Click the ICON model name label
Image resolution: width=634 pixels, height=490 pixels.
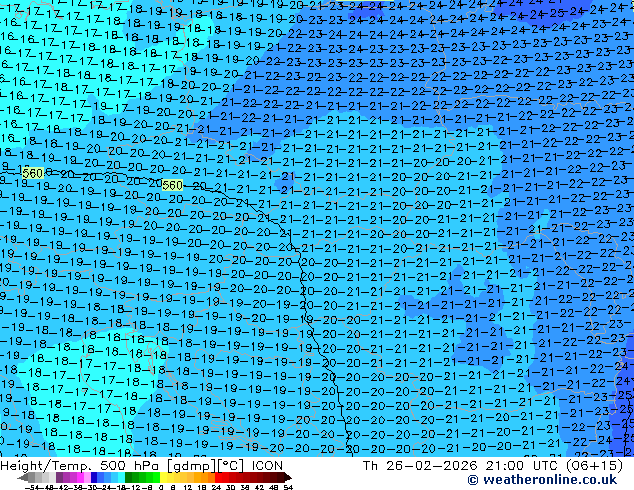coord(267,466)
